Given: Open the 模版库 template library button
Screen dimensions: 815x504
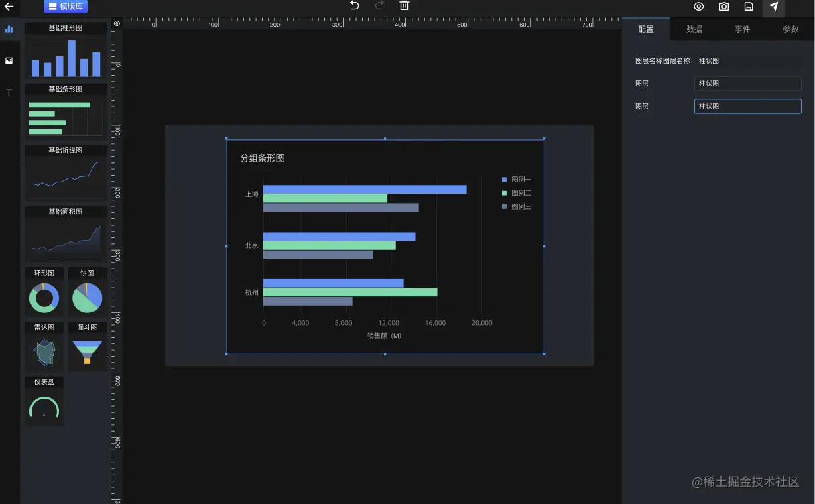Looking at the screenshot, I should pyautogui.click(x=66, y=7).
